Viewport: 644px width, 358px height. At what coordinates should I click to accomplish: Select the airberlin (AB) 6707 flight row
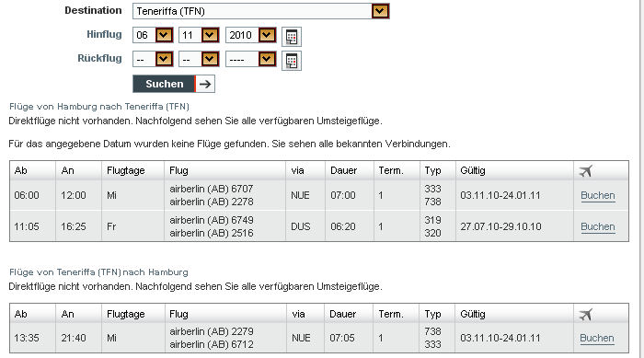click(x=319, y=195)
